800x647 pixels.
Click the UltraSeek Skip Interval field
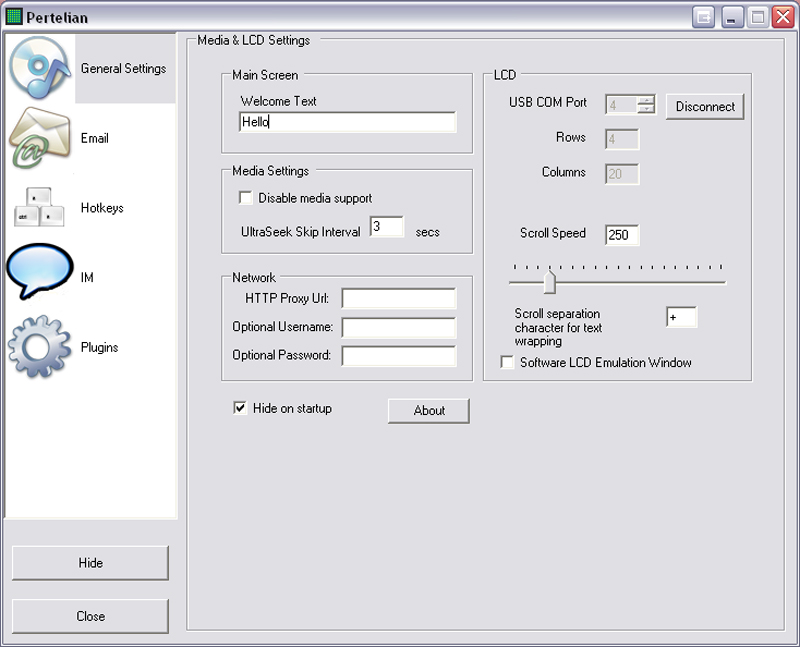pyautogui.click(x=387, y=227)
